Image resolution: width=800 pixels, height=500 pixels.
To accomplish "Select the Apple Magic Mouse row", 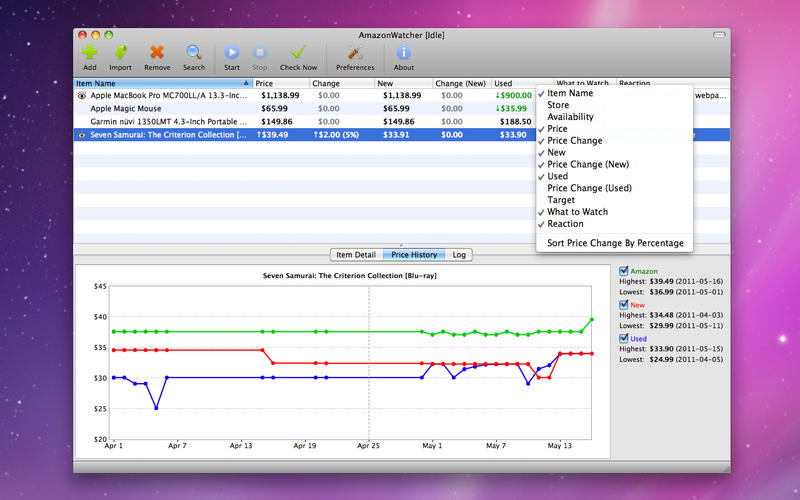I will (305, 109).
